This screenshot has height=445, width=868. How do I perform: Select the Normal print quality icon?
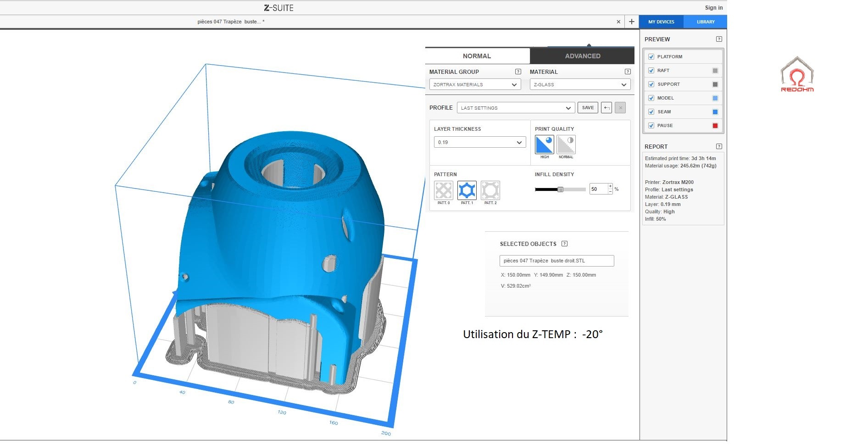(566, 145)
